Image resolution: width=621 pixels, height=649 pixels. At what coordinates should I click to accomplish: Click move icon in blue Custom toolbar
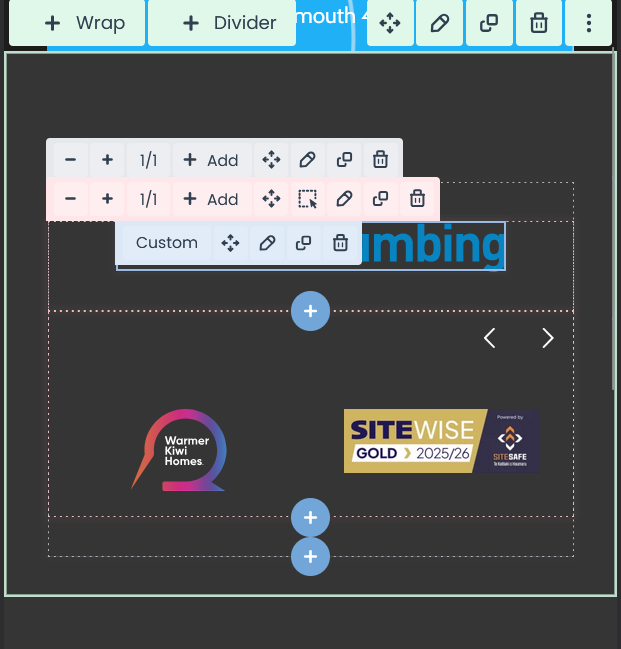coord(230,243)
